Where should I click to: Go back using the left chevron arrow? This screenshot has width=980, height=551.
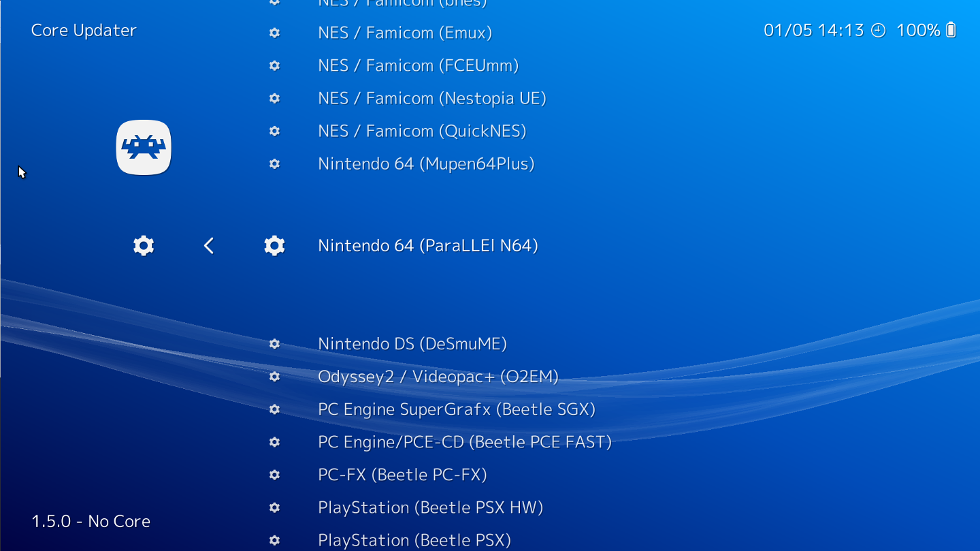pos(209,245)
